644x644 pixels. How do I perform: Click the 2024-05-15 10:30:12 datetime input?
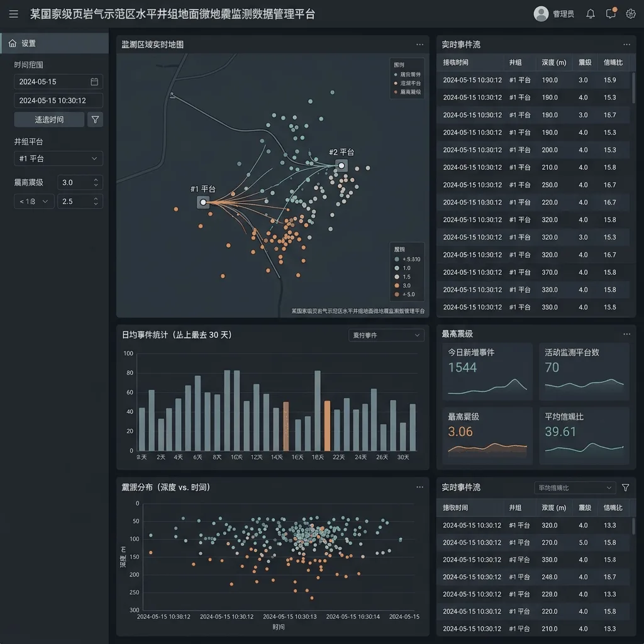[x=58, y=101]
